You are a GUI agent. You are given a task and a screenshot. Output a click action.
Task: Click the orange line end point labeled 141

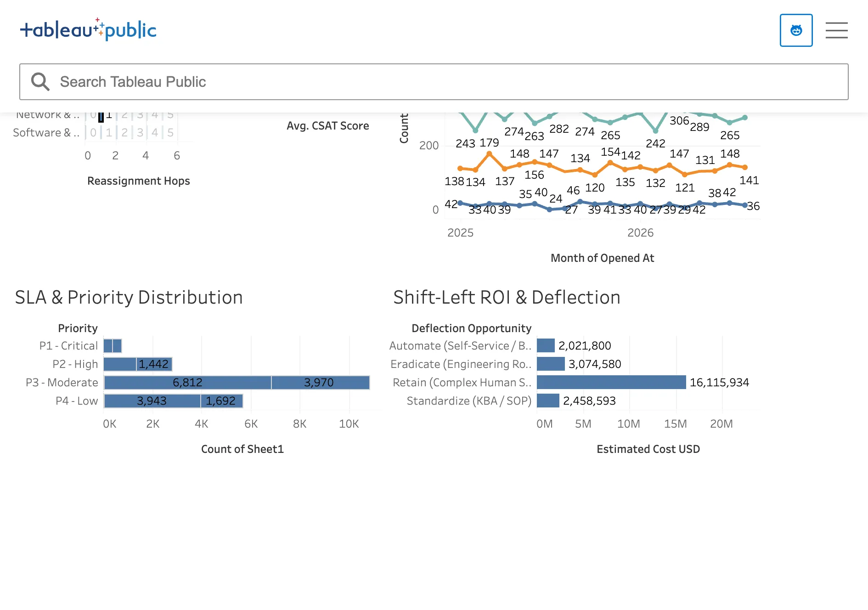(x=745, y=167)
